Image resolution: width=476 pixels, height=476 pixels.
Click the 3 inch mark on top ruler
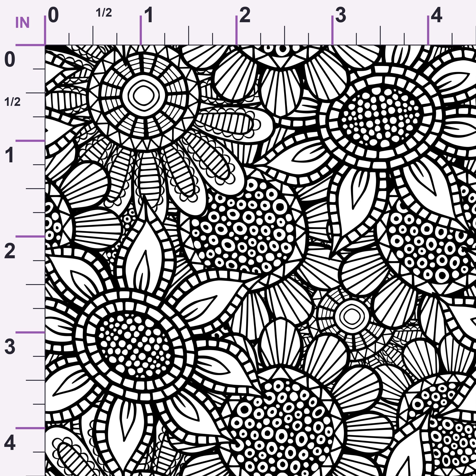340,15
